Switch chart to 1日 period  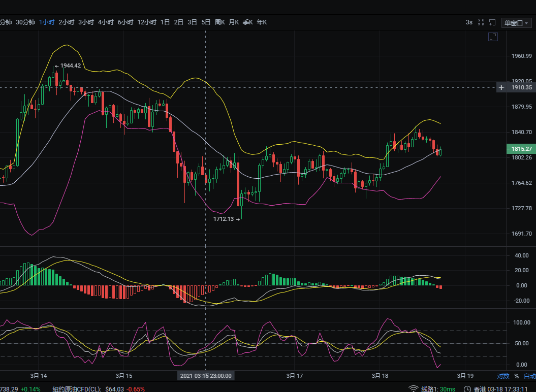[165, 22]
